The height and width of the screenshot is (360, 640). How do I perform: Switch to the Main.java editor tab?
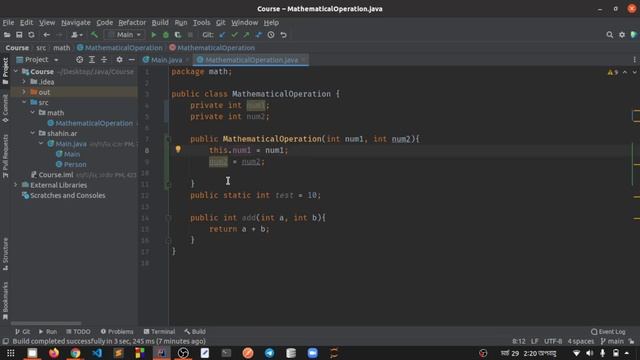[166, 60]
